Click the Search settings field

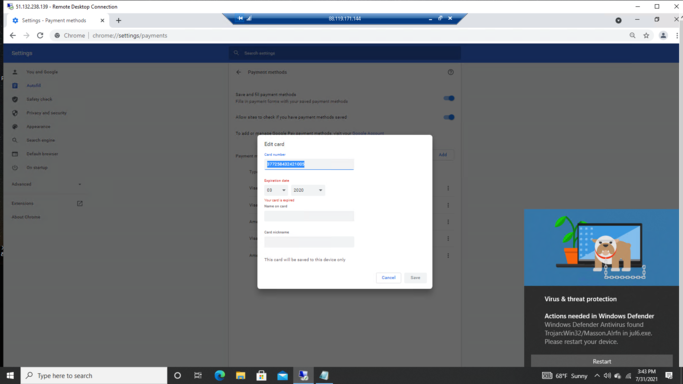click(x=345, y=53)
